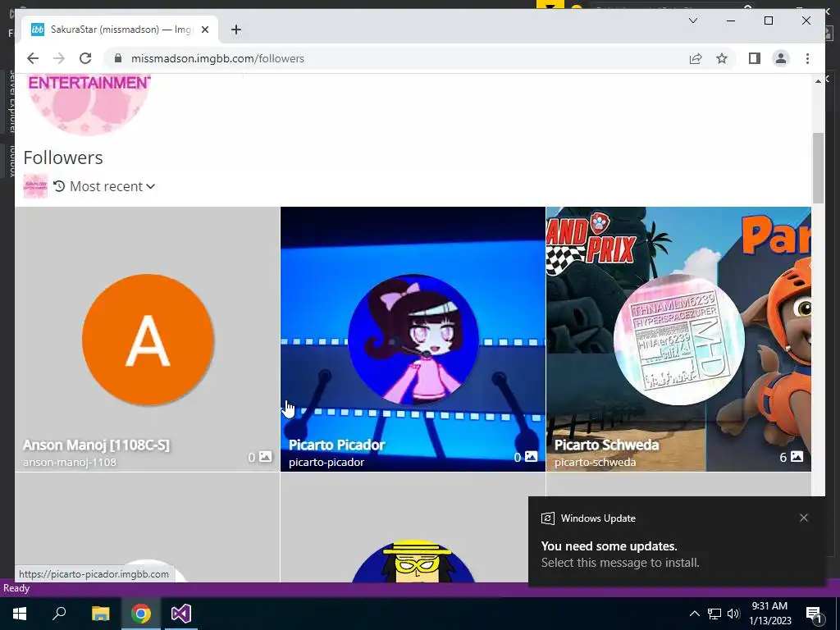Image resolution: width=840 pixels, height=630 pixels.
Task: Open the Chrome side panel
Action: [x=755, y=58]
